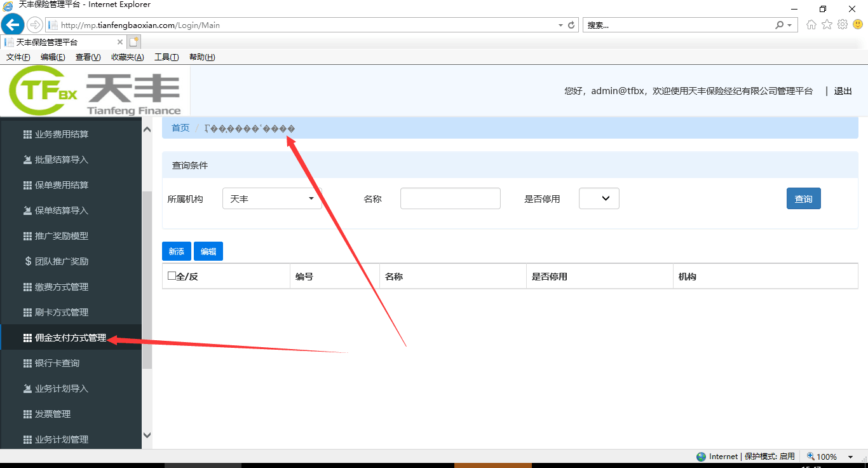Viewport: 868px width, 468px height.
Task: Focus the 名称 text input field
Action: (451, 198)
